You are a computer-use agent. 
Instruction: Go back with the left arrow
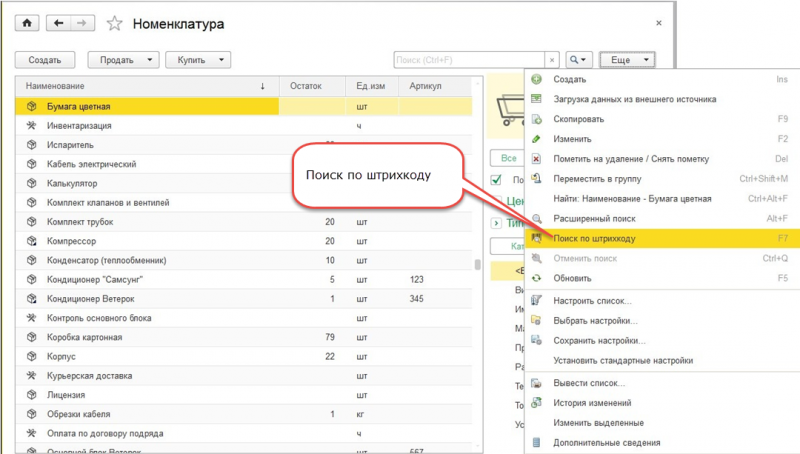[x=59, y=22]
